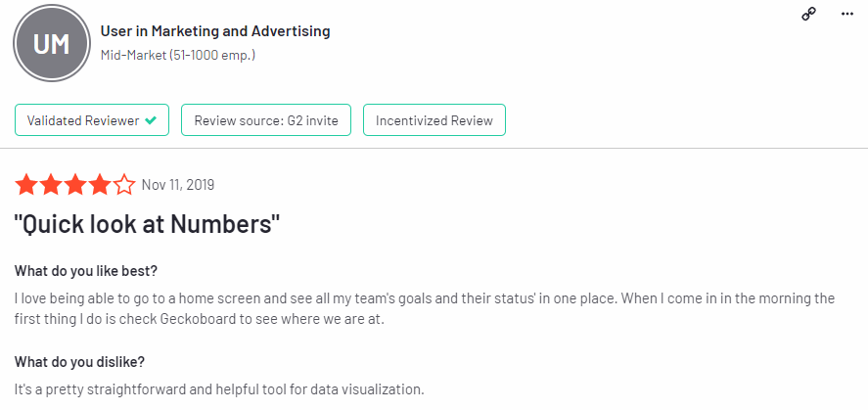The width and height of the screenshot is (868, 410).
Task: Click the Mid-Market company size text
Action: coord(178,55)
